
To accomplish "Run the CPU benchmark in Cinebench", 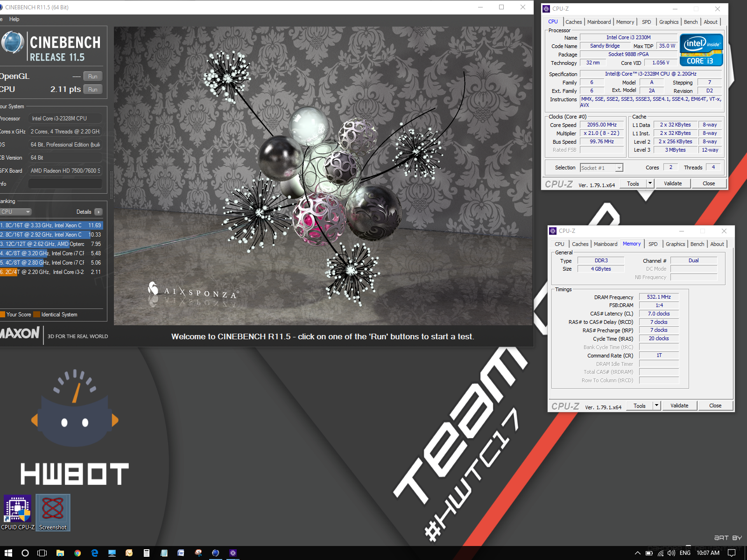I will coord(93,90).
